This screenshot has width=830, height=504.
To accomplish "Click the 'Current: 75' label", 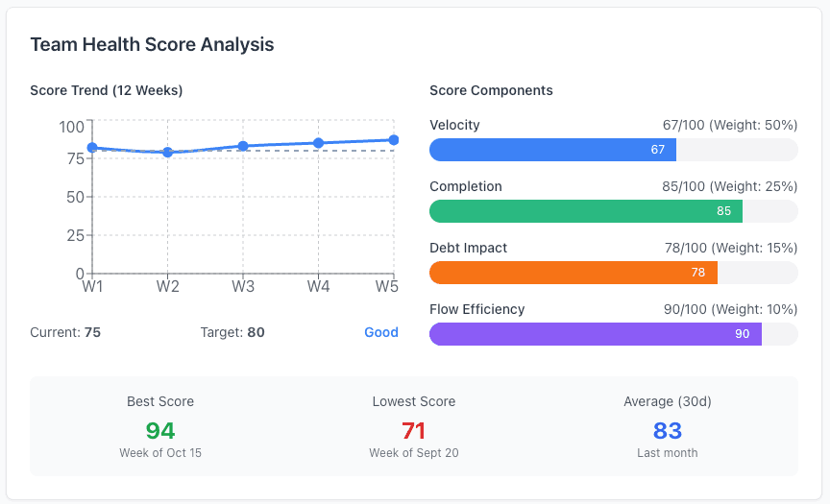I will (65, 332).
